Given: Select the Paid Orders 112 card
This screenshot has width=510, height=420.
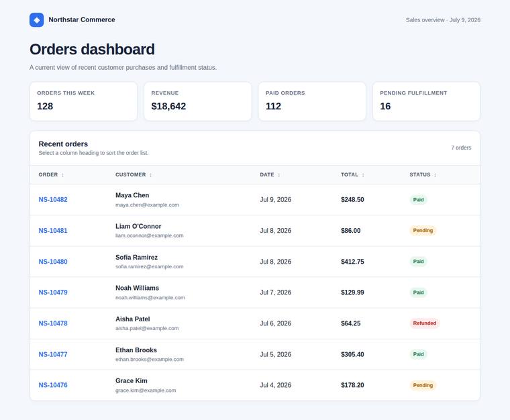Looking at the screenshot, I should click(312, 101).
